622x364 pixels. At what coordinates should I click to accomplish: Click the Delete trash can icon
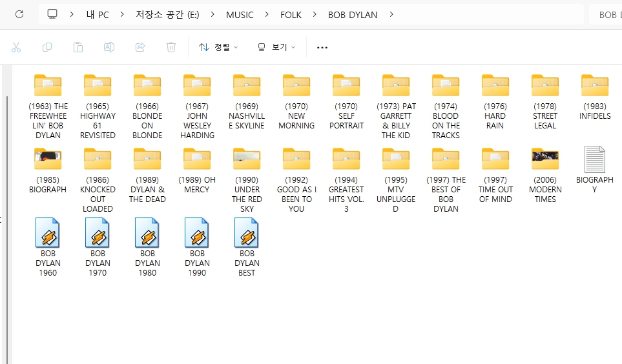pos(171,47)
